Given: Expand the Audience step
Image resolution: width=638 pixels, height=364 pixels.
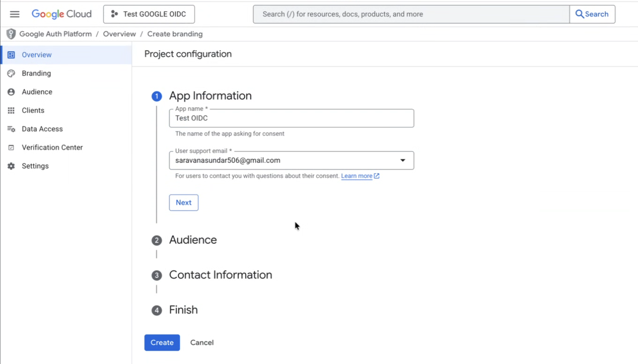Looking at the screenshot, I should [x=193, y=240].
